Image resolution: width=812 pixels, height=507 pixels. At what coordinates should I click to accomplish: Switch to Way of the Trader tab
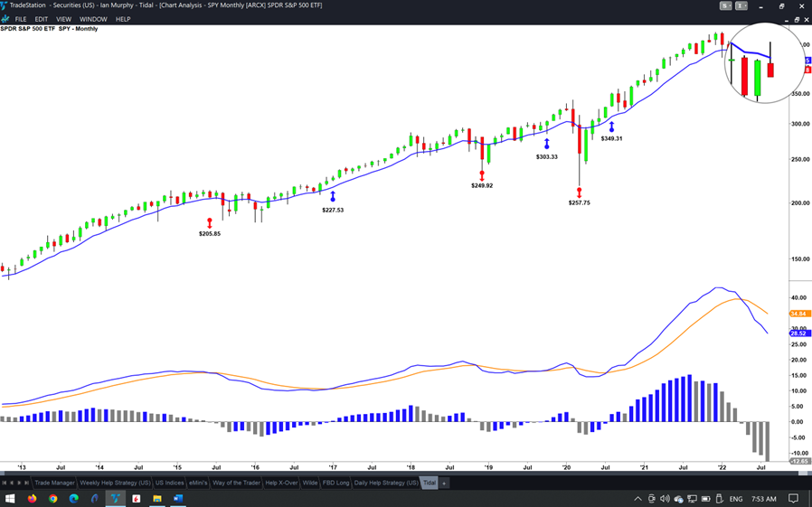point(236,483)
